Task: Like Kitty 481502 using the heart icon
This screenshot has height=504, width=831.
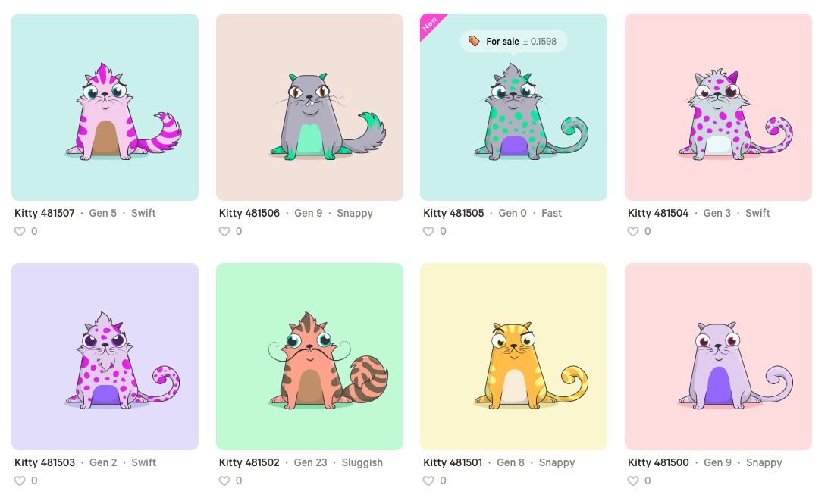Action: (x=224, y=481)
